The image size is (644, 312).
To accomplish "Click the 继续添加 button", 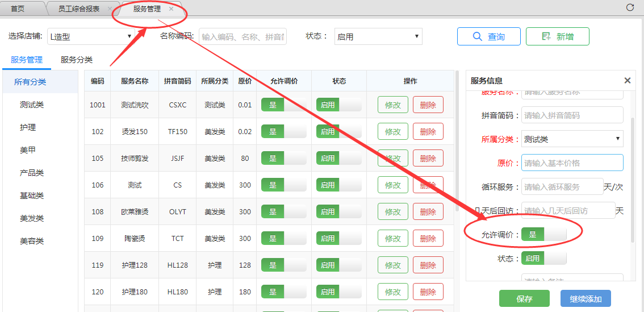I will click(586, 299).
